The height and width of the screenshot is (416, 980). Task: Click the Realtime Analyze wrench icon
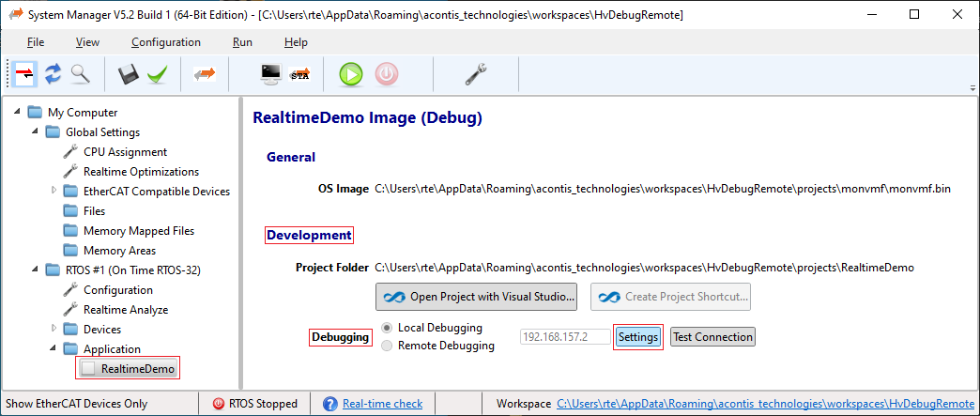(71, 310)
